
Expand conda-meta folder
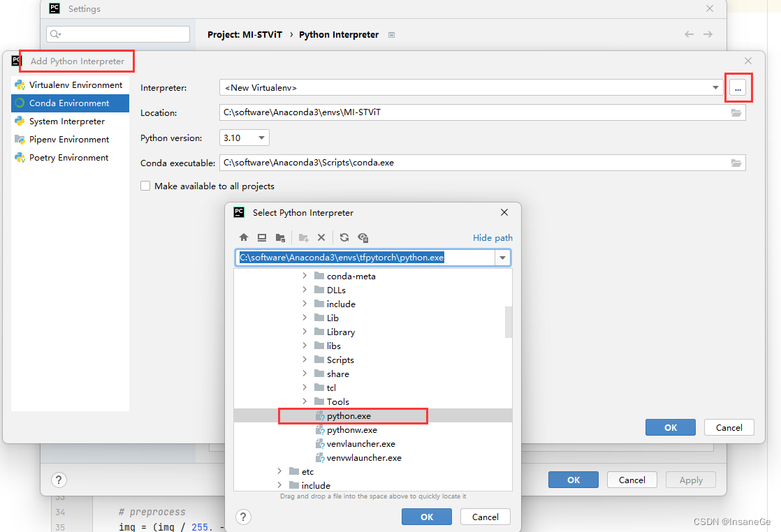coord(305,276)
